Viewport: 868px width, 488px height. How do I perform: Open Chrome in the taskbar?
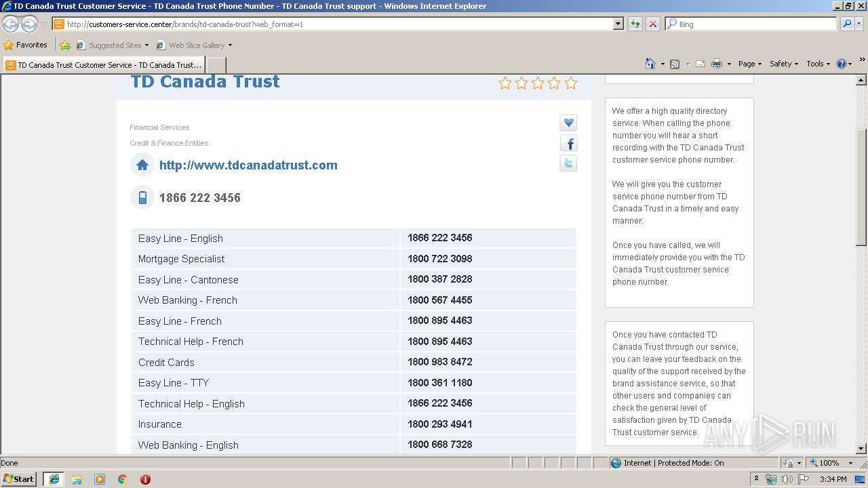[123, 479]
